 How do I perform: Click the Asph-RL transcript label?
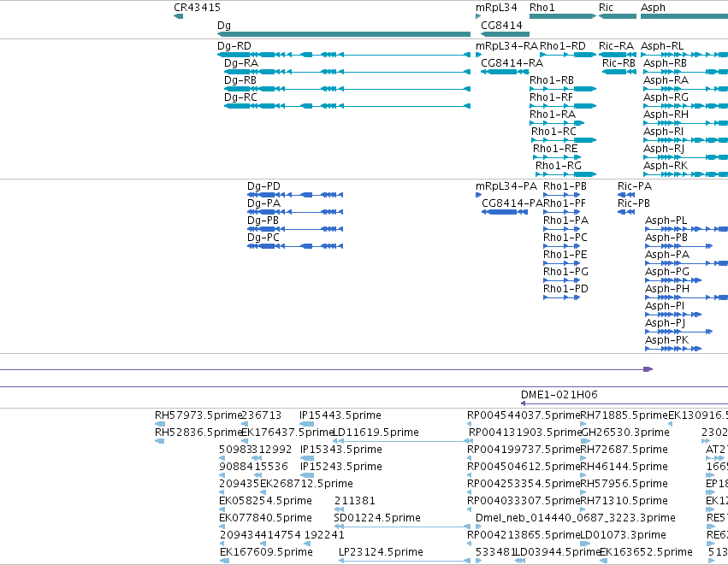pyautogui.click(x=662, y=46)
